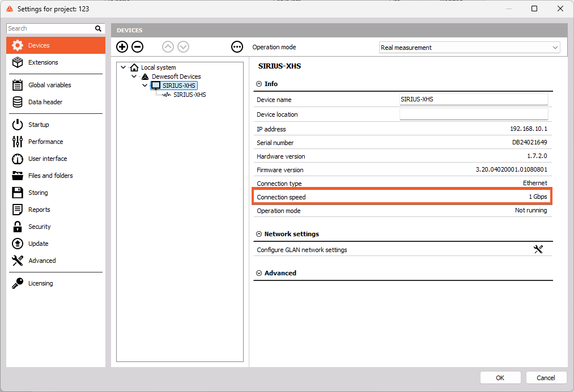
Task: Click the Extensions cube icon
Action: [17, 62]
